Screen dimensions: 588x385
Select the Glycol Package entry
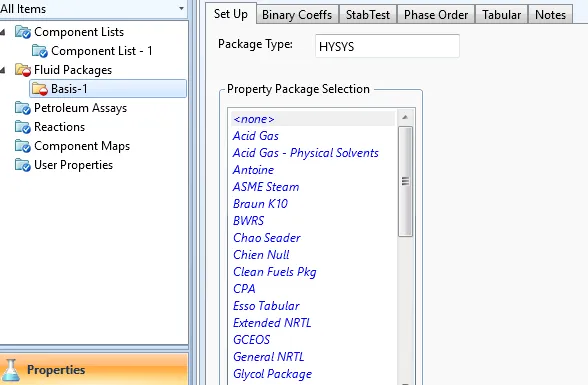pyautogui.click(x=272, y=374)
